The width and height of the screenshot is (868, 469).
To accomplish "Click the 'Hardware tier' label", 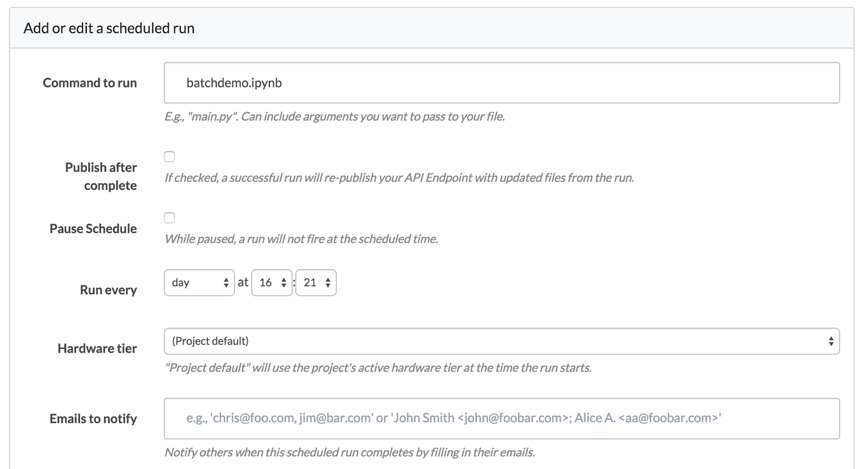I will point(97,348).
